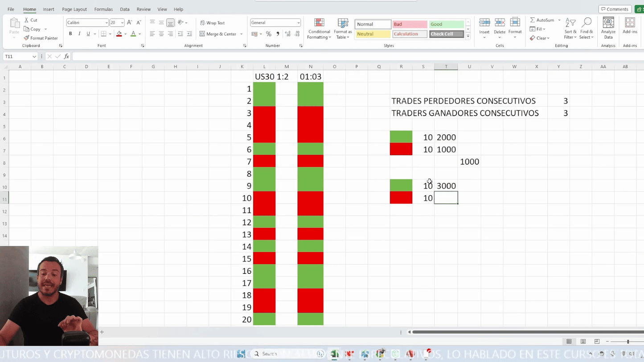Click the Find & Select icon

tap(587, 29)
